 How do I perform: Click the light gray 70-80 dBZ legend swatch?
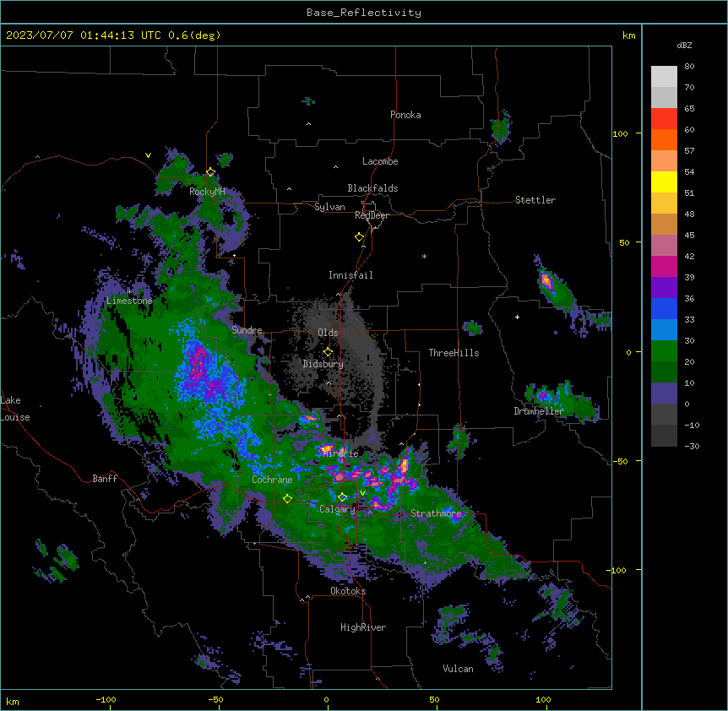(x=664, y=77)
